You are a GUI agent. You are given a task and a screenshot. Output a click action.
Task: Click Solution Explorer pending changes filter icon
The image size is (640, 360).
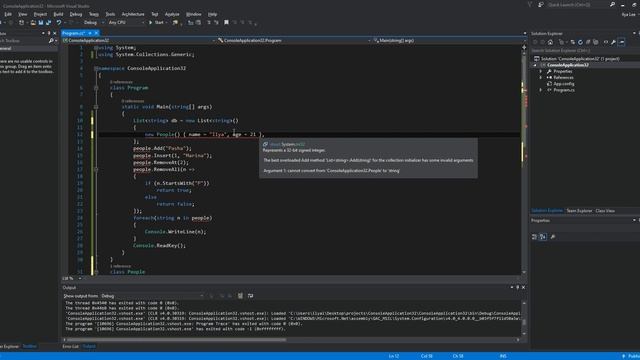[562, 42]
